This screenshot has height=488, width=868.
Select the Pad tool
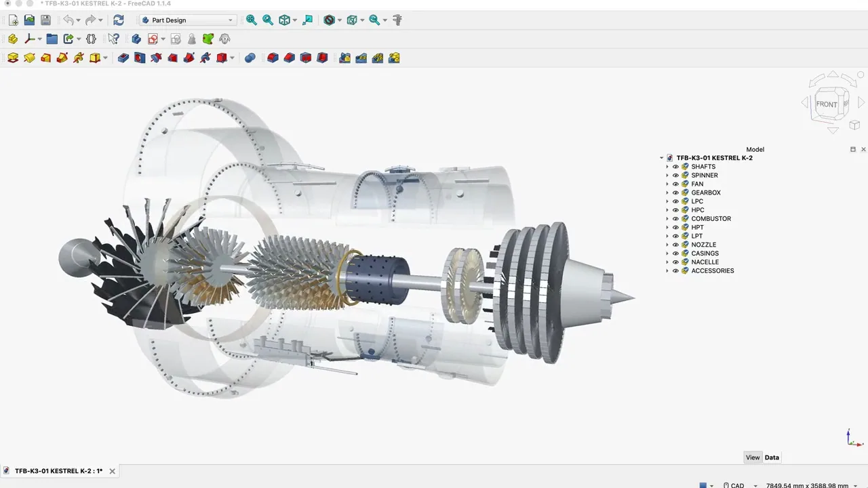pyautogui.click(x=13, y=58)
